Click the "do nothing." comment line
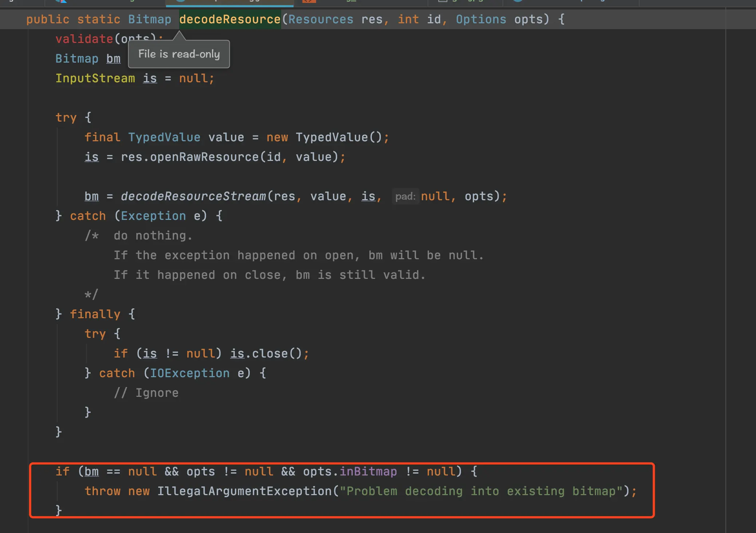This screenshot has height=533, width=756. tap(153, 236)
